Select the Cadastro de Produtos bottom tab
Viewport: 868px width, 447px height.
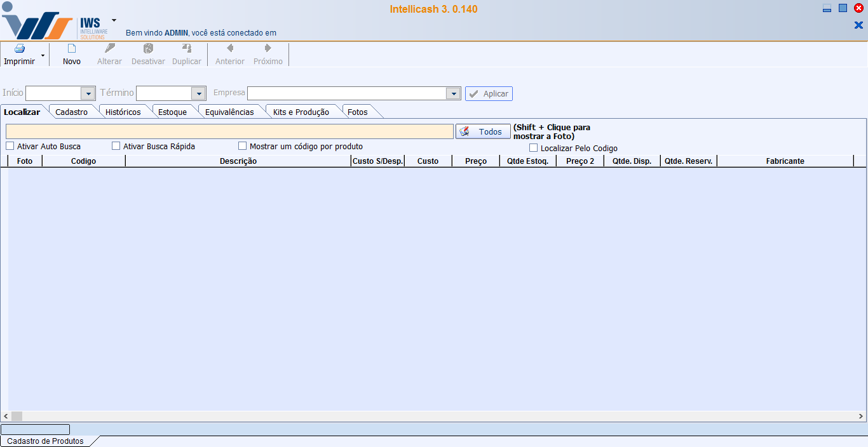(x=45, y=441)
